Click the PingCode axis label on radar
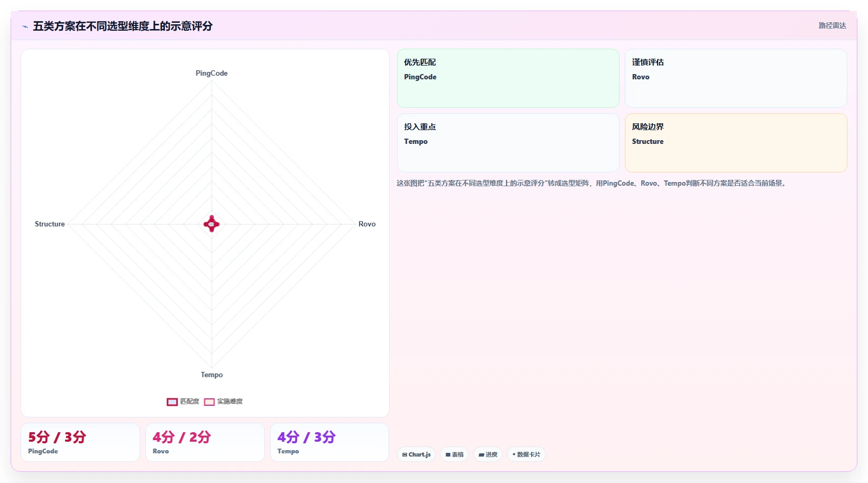868x483 pixels. click(211, 73)
